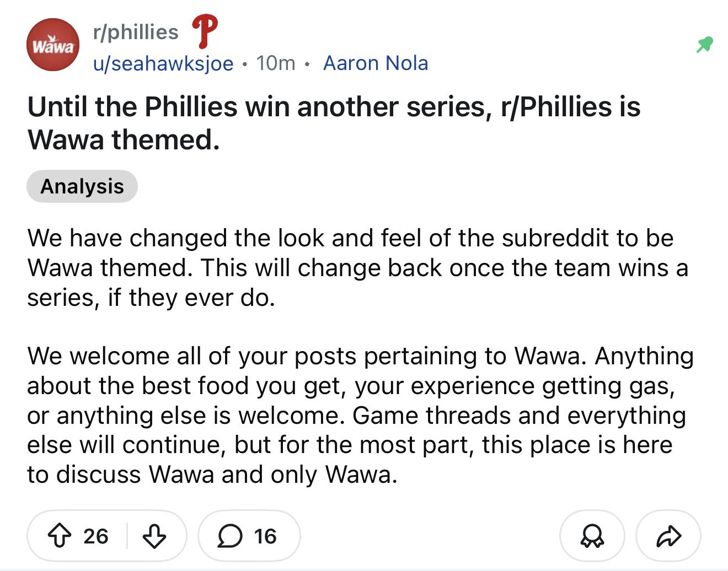Open comments via the speech bubble icon
This screenshot has width=728, height=571.
click(x=229, y=536)
